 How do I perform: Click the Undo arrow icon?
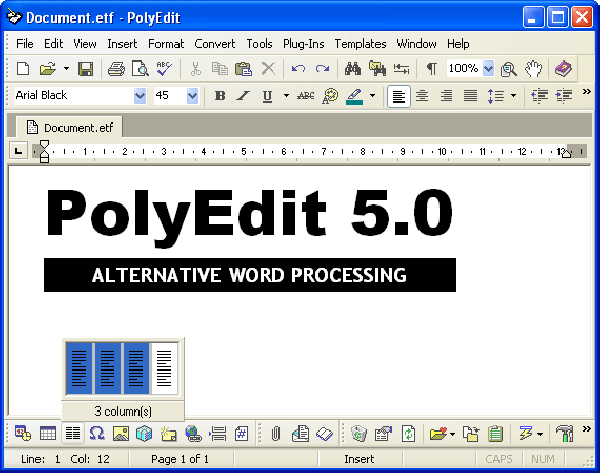298,69
